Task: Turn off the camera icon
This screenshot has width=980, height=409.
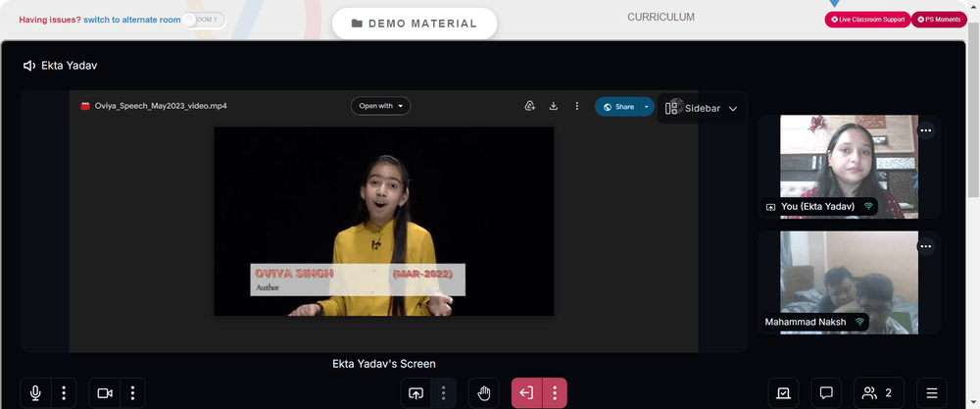Action: click(x=105, y=393)
